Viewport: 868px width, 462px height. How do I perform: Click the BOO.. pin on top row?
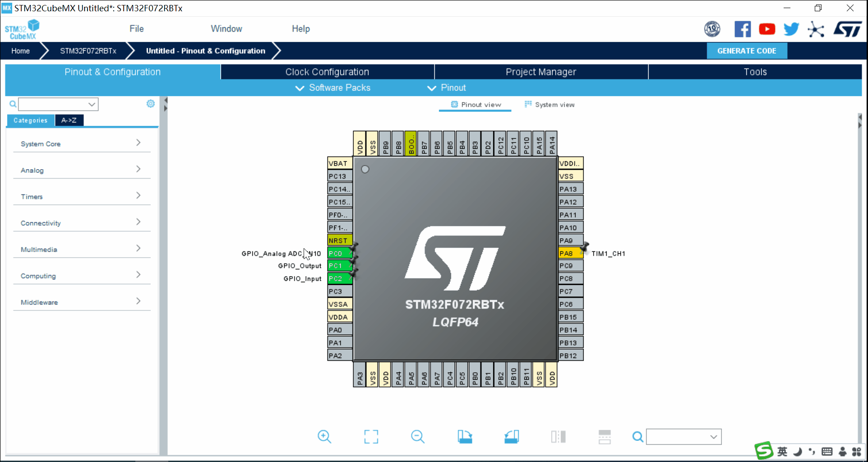coord(411,143)
